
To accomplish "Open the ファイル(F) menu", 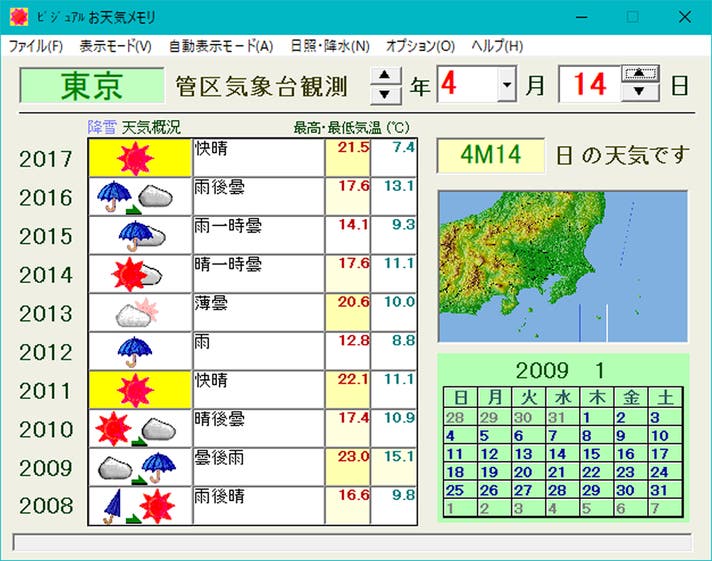I will [x=35, y=46].
